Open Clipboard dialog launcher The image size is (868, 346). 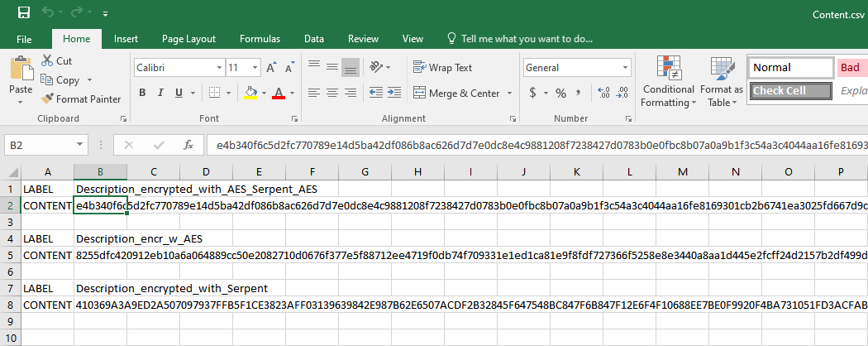(123, 118)
